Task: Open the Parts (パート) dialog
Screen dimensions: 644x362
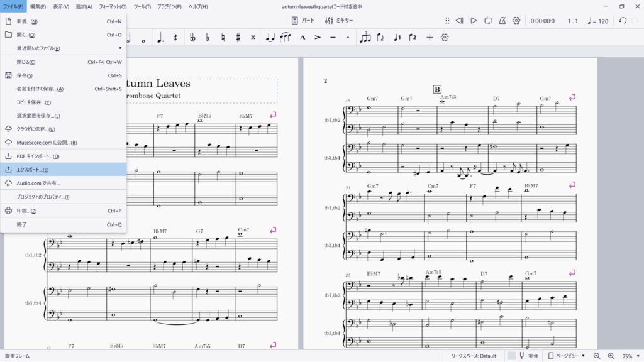Action: click(x=303, y=21)
